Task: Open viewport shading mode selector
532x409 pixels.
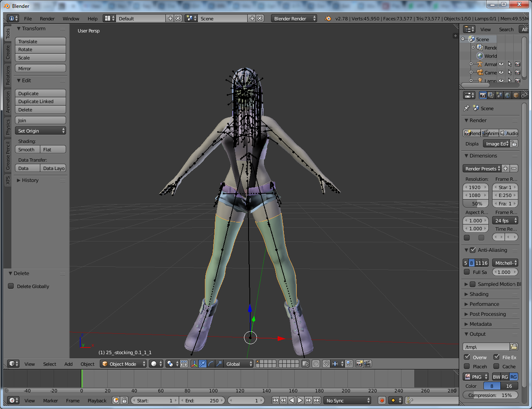Action: click(x=156, y=364)
